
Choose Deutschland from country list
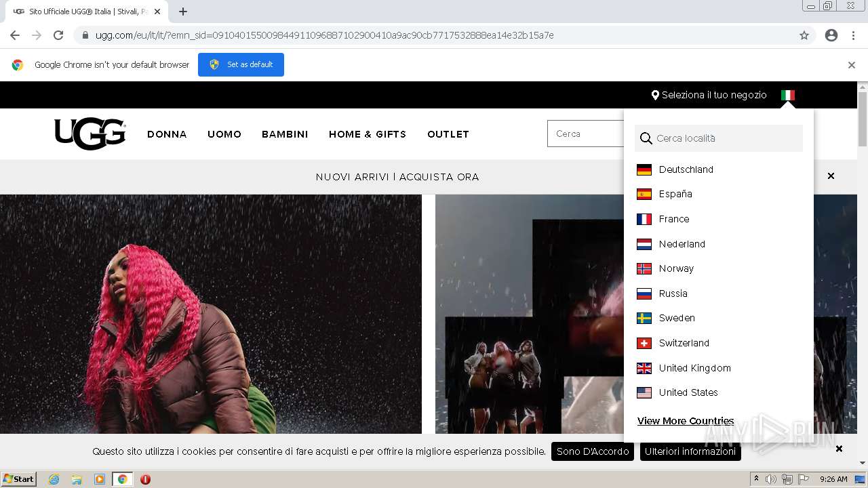pos(686,169)
